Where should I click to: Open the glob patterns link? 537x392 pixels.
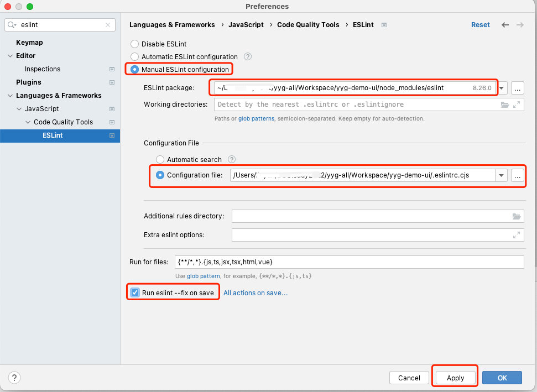[256, 119]
